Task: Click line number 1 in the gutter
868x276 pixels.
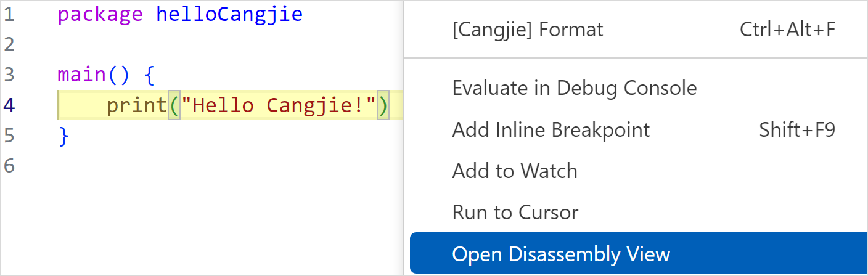Action: click(9, 15)
